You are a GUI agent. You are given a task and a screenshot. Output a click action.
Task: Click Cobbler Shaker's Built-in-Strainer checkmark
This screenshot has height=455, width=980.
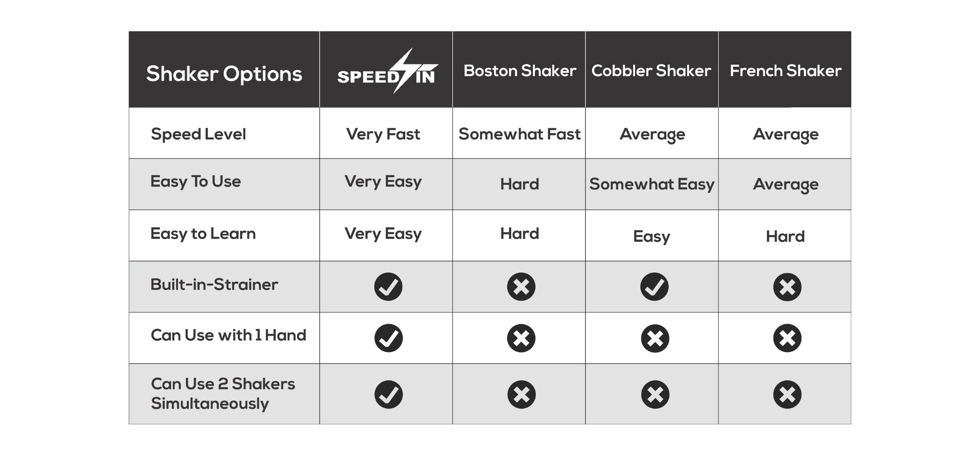(x=654, y=287)
